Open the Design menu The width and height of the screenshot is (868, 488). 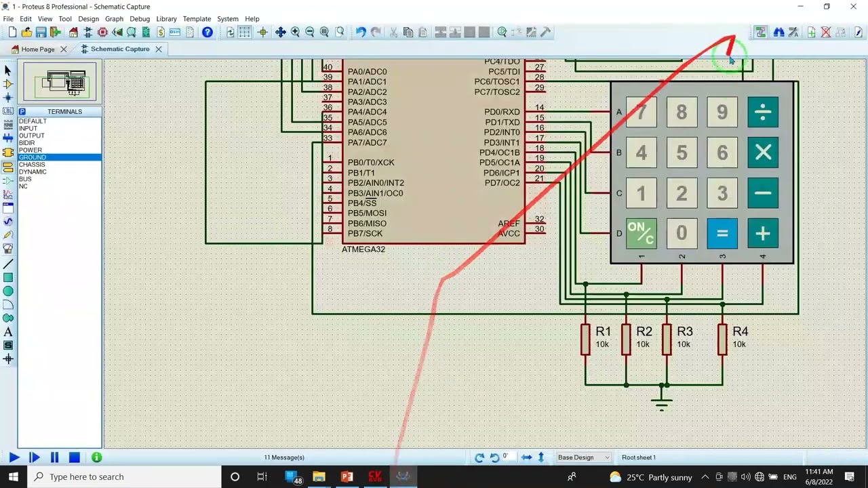[x=88, y=19]
